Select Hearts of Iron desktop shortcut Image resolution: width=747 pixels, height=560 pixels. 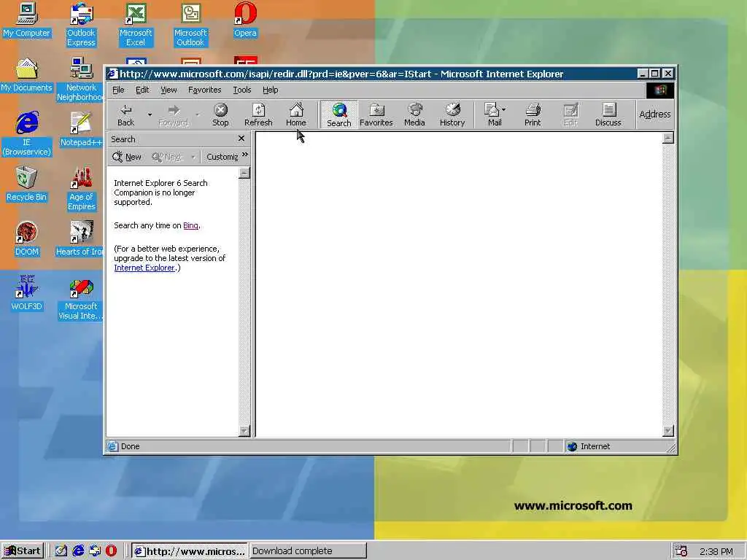[80, 238]
